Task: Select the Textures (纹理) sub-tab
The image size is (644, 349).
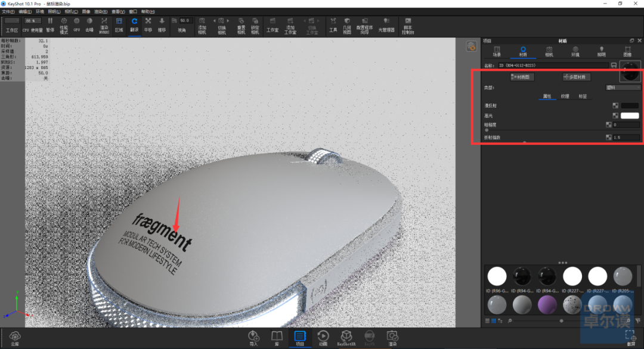Action: coord(565,96)
